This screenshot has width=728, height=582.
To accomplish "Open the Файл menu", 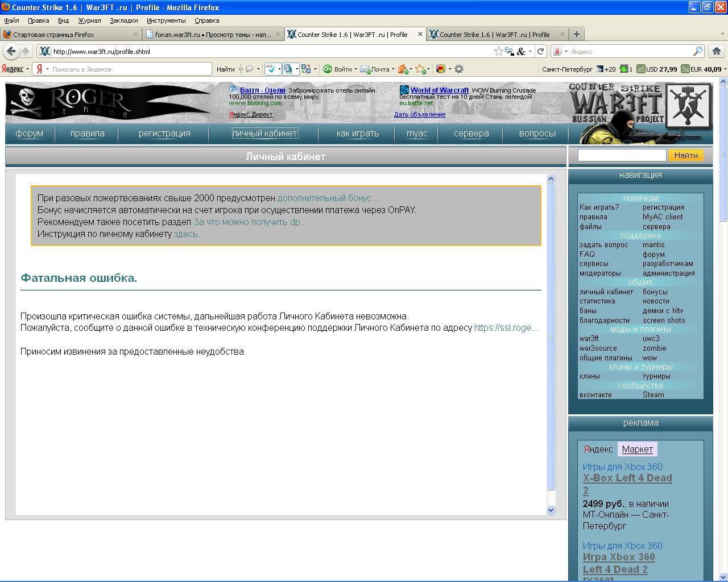I will coord(11,20).
